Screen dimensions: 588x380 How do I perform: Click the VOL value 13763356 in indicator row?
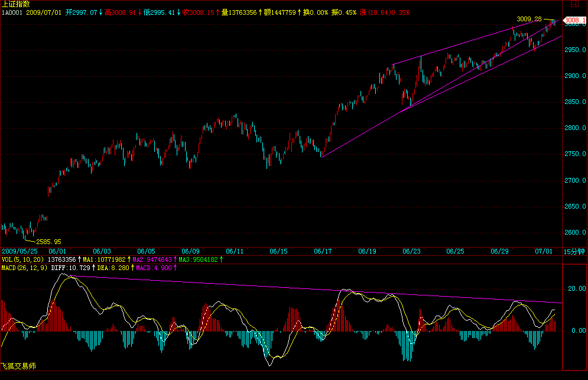click(62, 259)
